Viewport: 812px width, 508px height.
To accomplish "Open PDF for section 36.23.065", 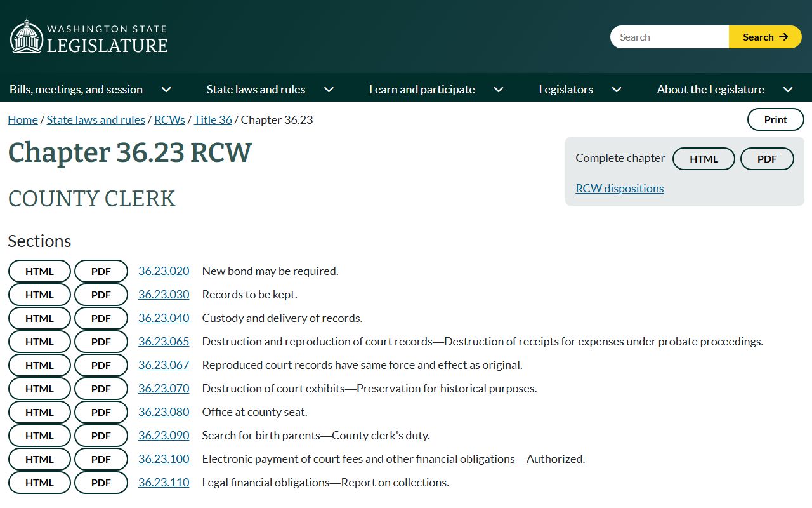I will [101, 342].
